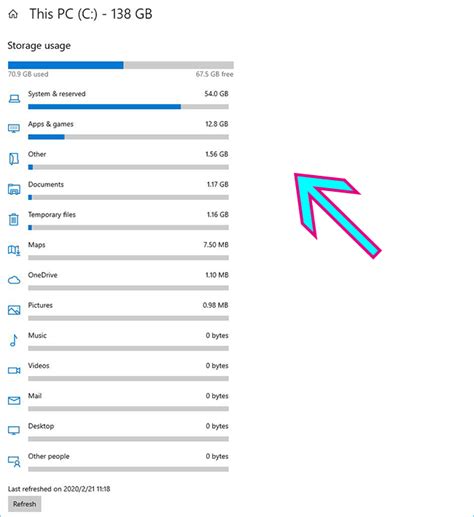Image resolution: width=474 pixels, height=517 pixels.
Task: Click the OneDrive cloud icon
Action: 14,280
